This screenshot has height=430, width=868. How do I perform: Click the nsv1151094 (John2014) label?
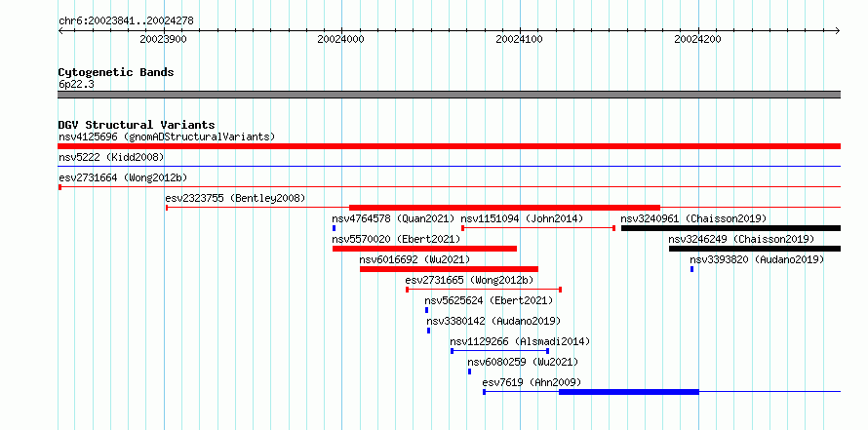coord(522,218)
